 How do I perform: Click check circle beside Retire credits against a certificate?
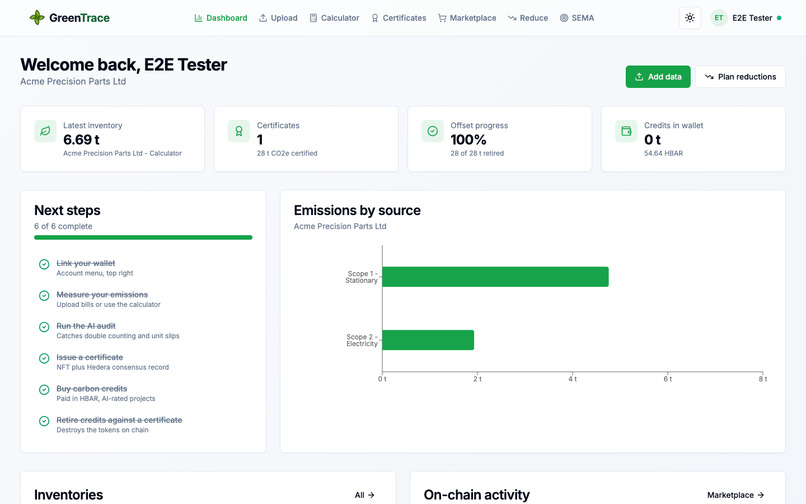coord(44,421)
